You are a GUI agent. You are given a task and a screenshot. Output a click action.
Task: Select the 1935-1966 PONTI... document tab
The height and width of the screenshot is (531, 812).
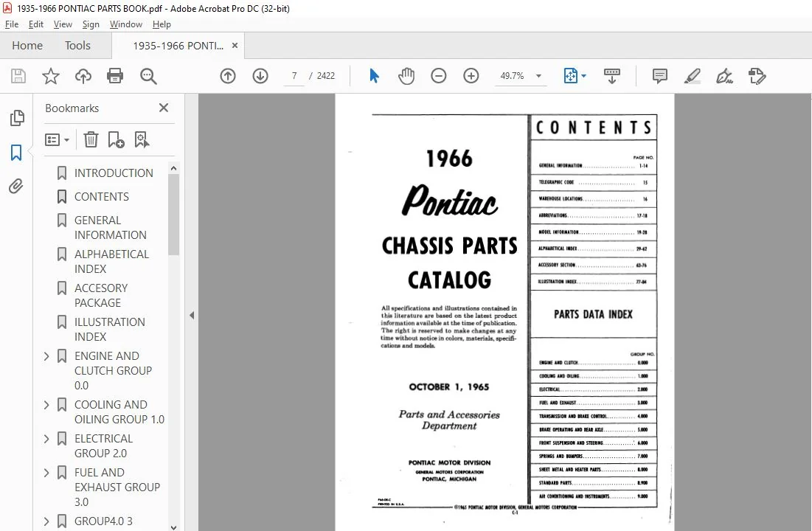(x=178, y=46)
